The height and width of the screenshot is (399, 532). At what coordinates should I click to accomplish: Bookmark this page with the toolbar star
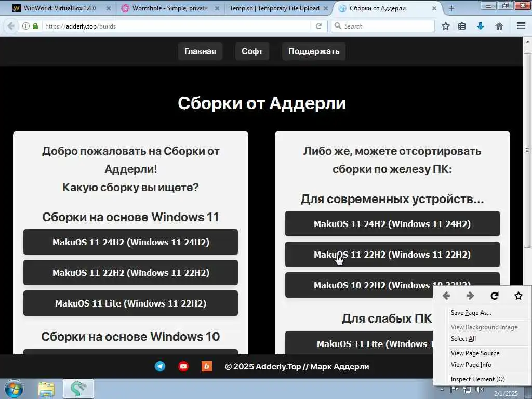tap(445, 26)
